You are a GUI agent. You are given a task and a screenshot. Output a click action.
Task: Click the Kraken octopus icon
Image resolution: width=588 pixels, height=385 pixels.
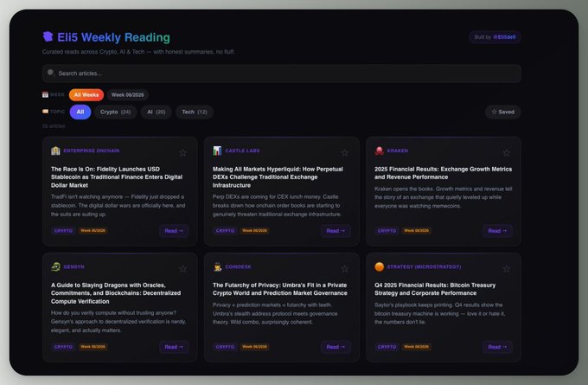point(379,151)
